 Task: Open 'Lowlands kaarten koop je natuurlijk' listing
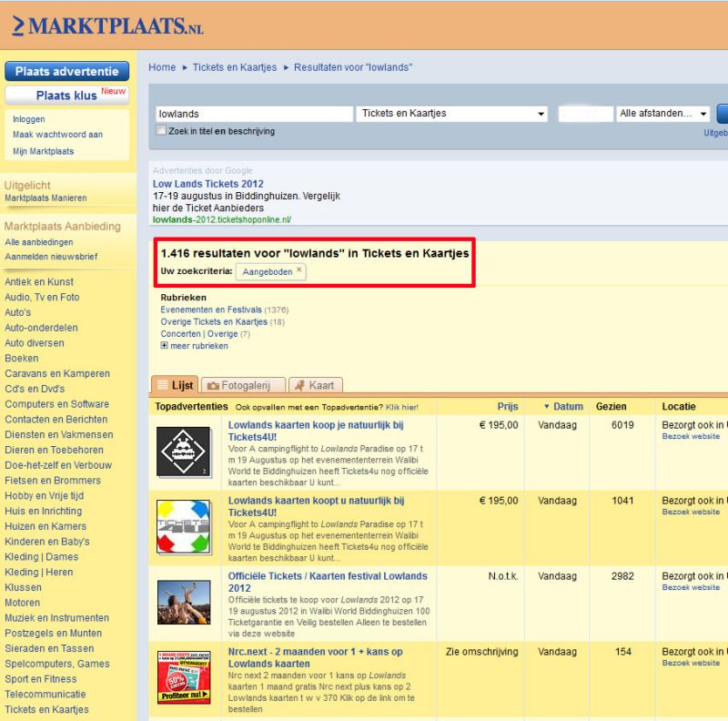click(x=316, y=431)
